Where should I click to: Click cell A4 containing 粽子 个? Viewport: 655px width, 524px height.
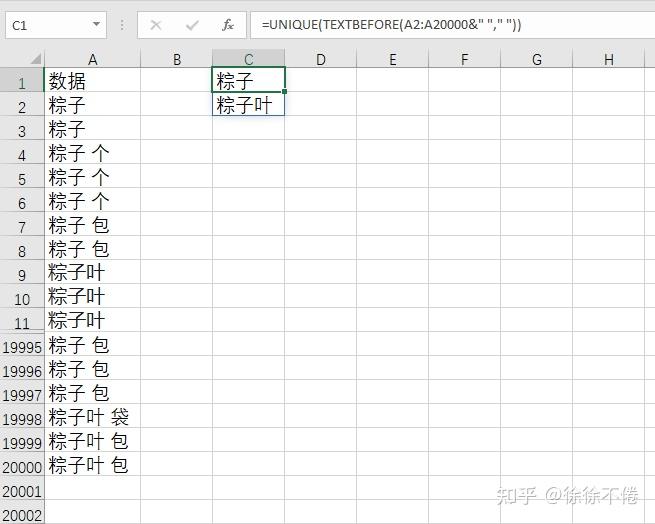(x=92, y=154)
